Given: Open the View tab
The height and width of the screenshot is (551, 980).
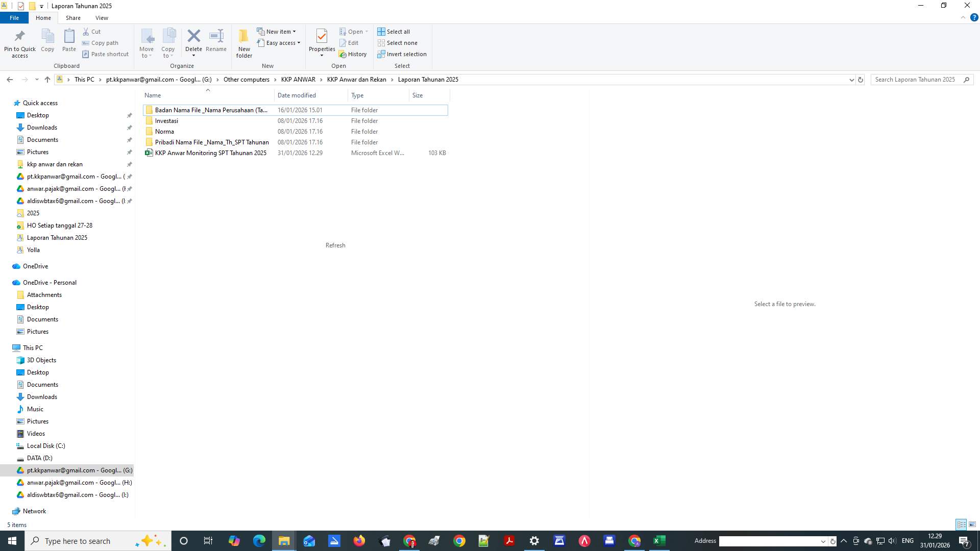Looking at the screenshot, I should [x=102, y=17].
